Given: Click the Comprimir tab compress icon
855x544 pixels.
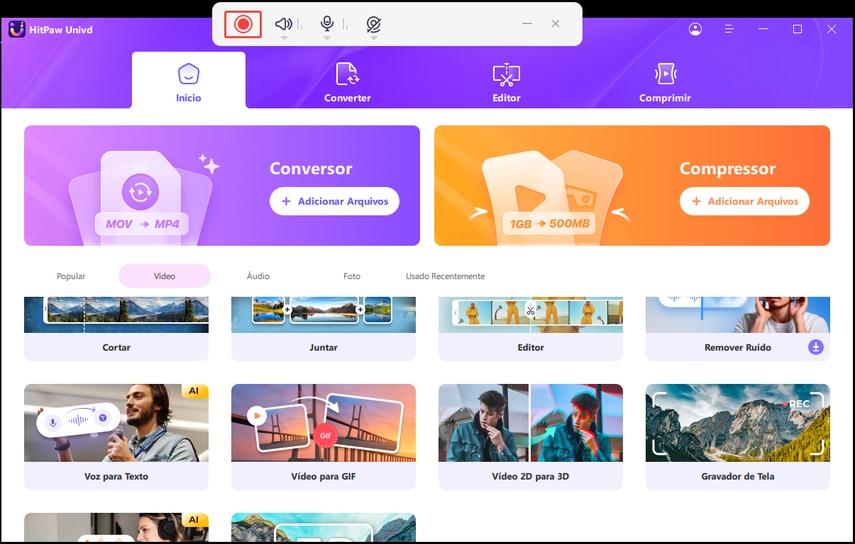Looking at the screenshot, I should [x=665, y=74].
